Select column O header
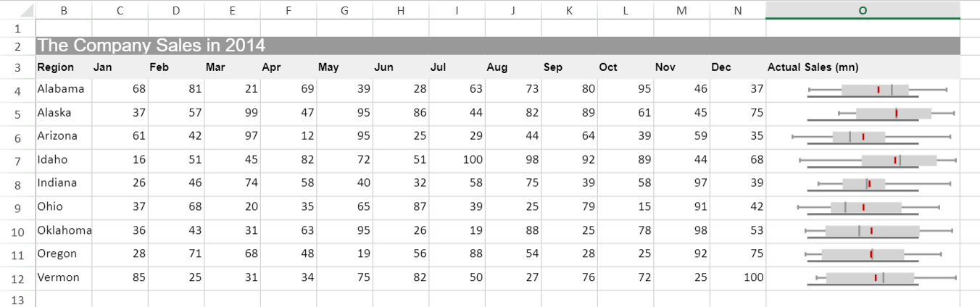Viewport: 980px width, 307px height. tap(863, 10)
